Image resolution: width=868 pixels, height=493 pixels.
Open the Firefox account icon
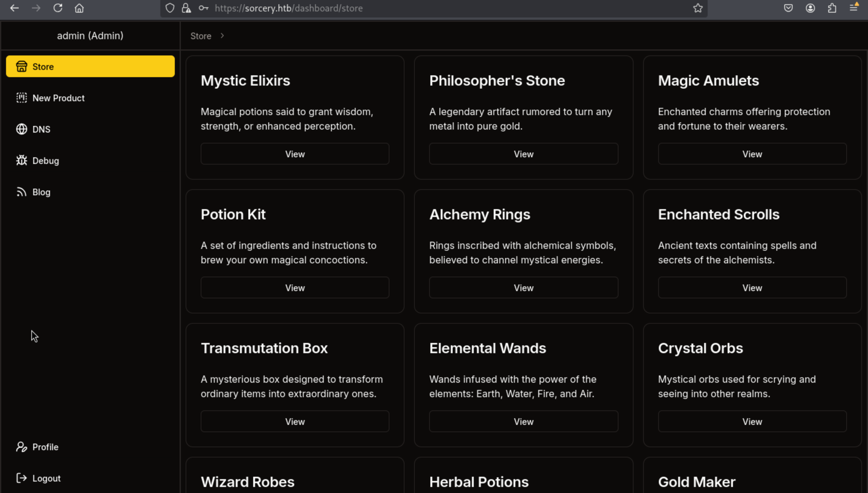coord(810,8)
